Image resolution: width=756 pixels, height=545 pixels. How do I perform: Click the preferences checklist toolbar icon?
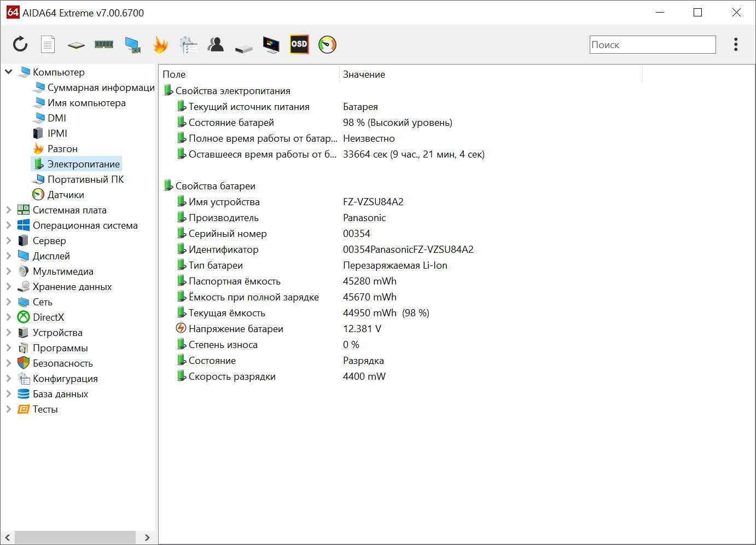pos(188,45)
